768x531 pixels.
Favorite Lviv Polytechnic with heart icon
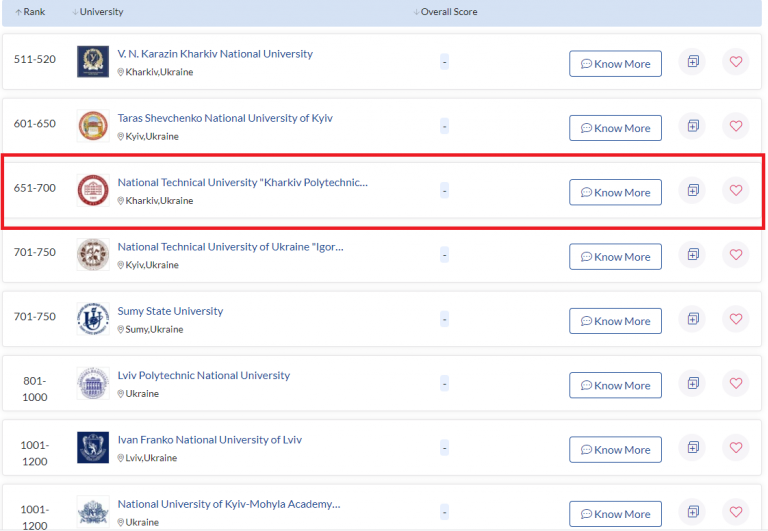click(x=736, y=383)
